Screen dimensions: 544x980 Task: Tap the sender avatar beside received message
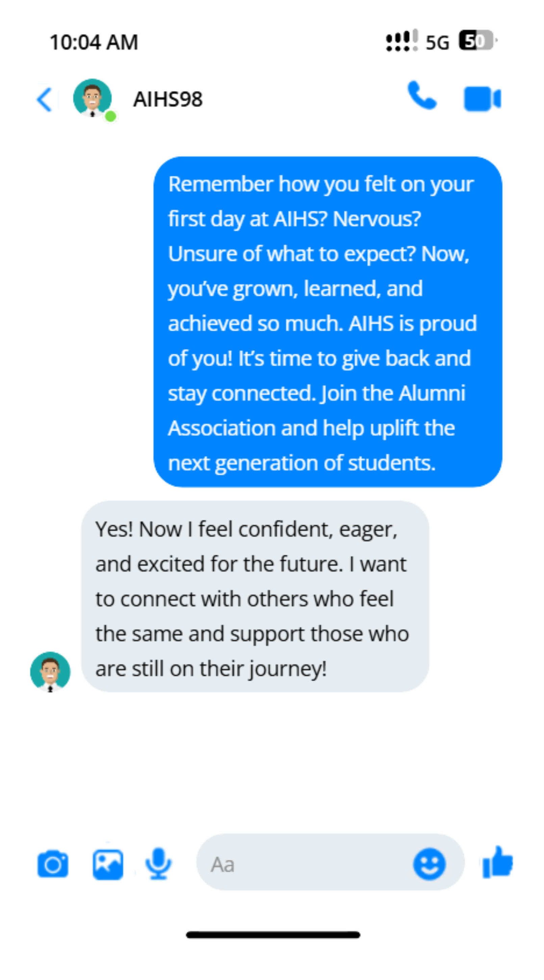(50, 672)
